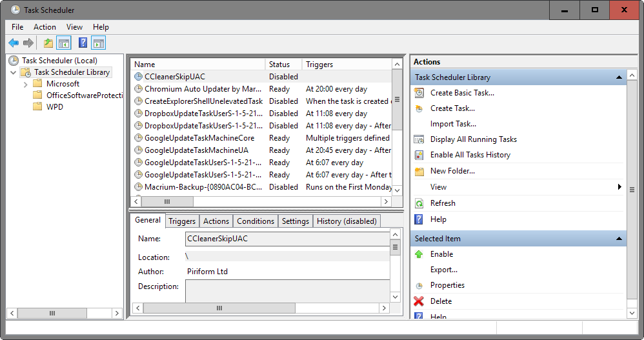Select the GoogleUpdateTaskMachineCore task row
Image resolution: width=644 pixels, height=340 pixels.
point(199,138)
